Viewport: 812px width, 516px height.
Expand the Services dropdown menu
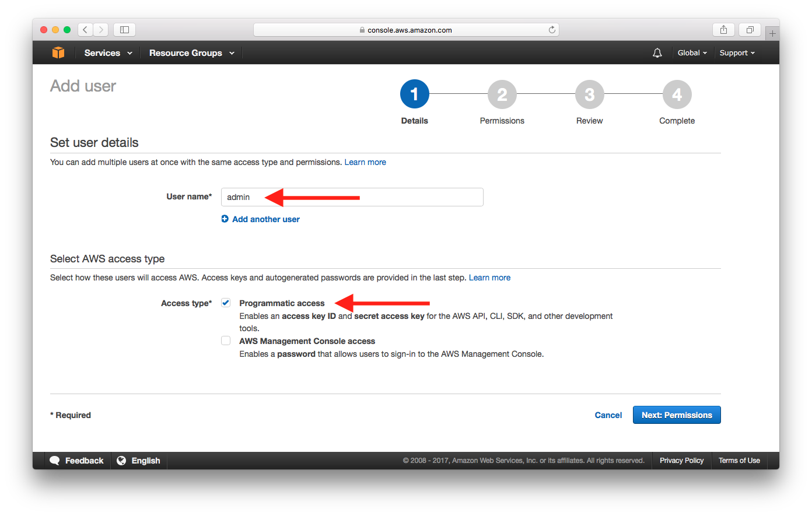[x=108, y=53]
